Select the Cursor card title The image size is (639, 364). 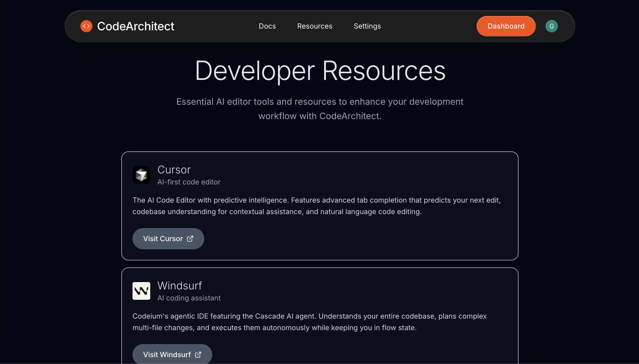click(x=174, y=170)
